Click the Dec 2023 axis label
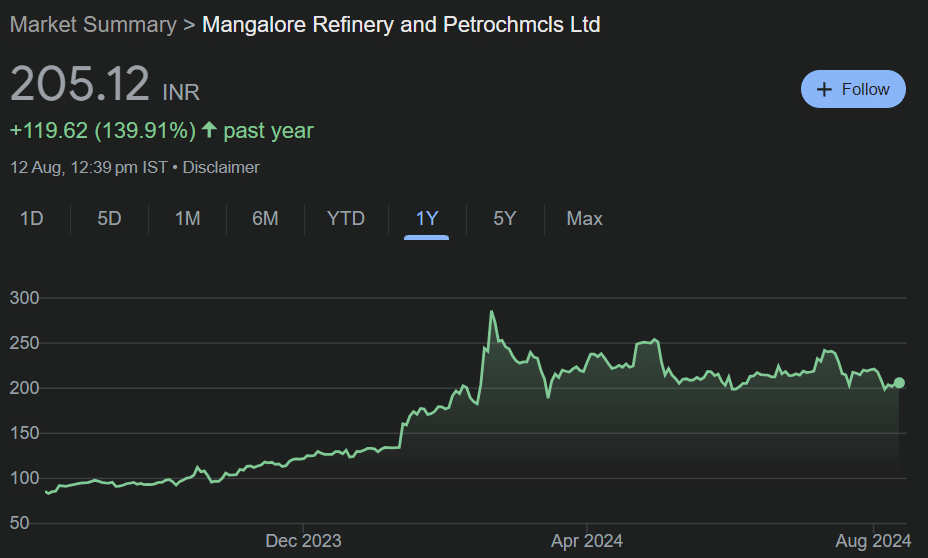This screenshot has height=558, width=928. pyautogui.click(x=303, y=541)
